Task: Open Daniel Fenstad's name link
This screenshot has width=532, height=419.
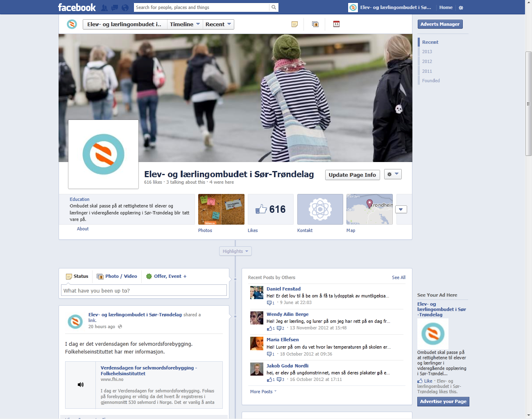Action: (283, 289)
